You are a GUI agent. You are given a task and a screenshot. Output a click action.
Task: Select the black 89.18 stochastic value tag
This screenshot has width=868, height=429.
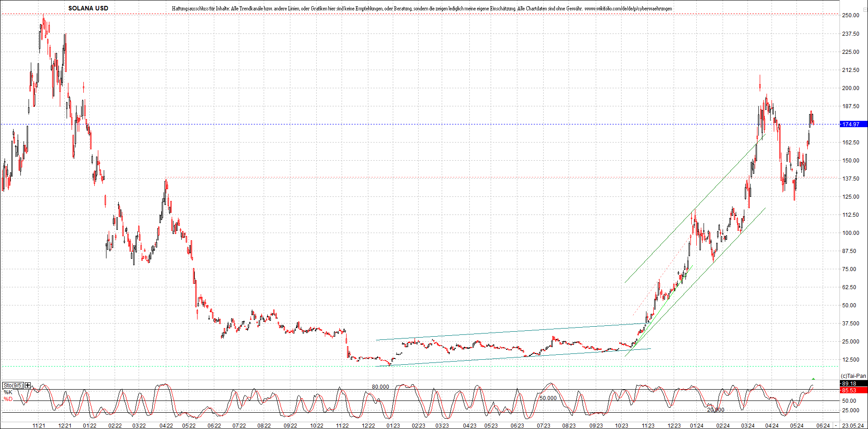pyautogui.click(x=854, y=384)
